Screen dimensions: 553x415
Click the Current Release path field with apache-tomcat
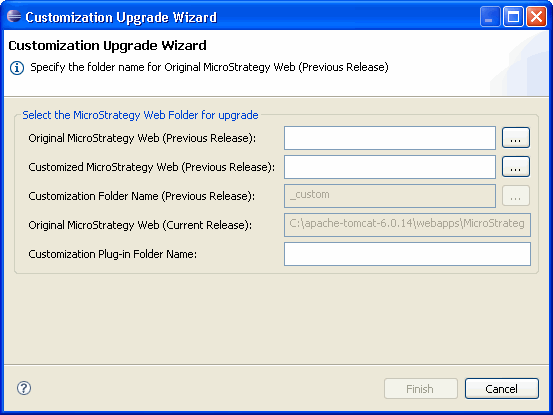pos(407,225)
